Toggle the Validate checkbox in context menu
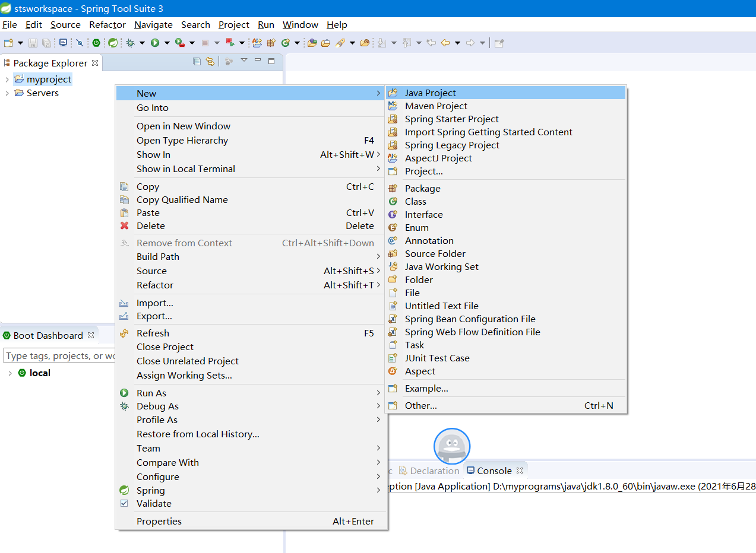756x553 pixels. (x=124, y=503)
